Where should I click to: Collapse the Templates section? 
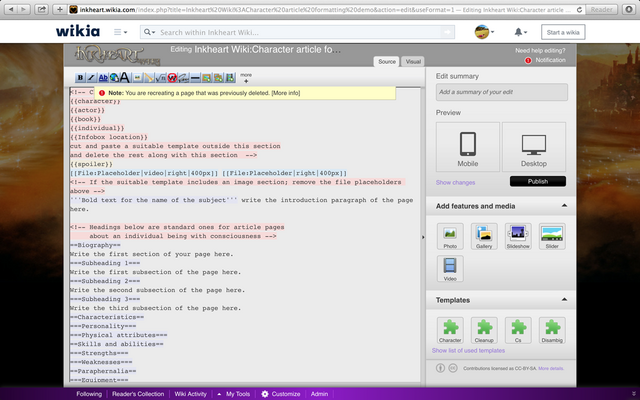pos(564,300)
